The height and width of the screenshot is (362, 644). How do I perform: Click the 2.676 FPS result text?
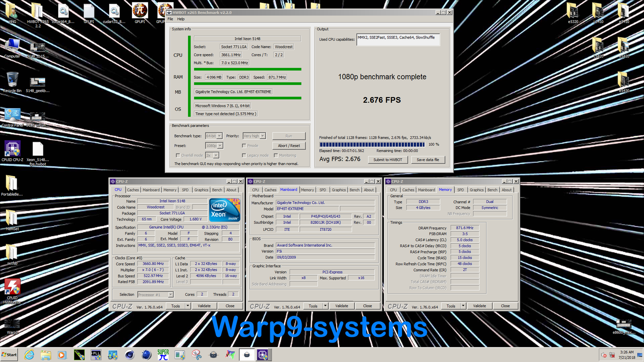(x=382, y=100)
